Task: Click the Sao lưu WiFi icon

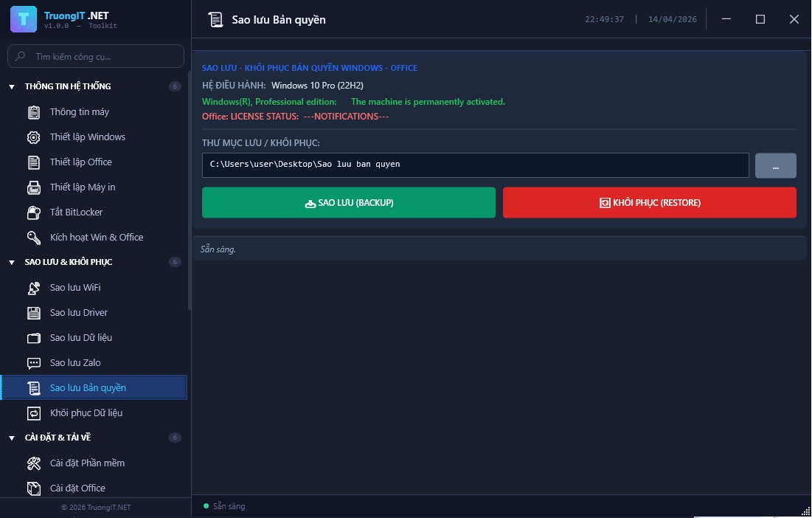Action: [x=34, y=288]
